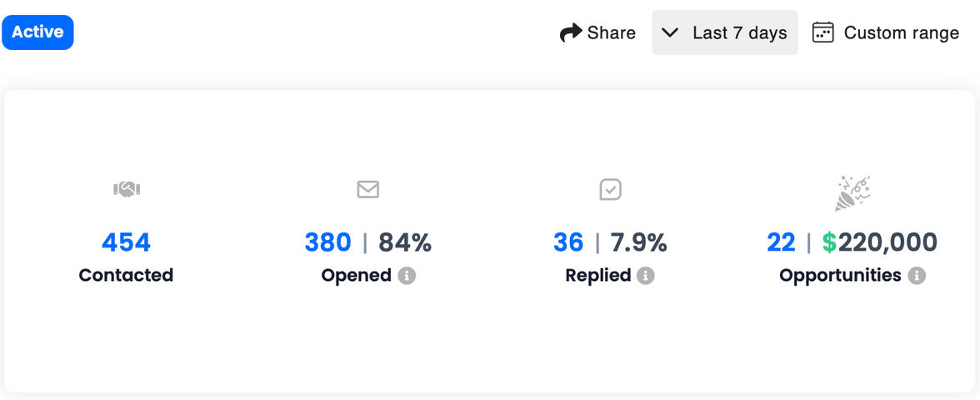The image size is (980, 400).
Task: Click the 84% open rate figure
Action: coord(405,242)
